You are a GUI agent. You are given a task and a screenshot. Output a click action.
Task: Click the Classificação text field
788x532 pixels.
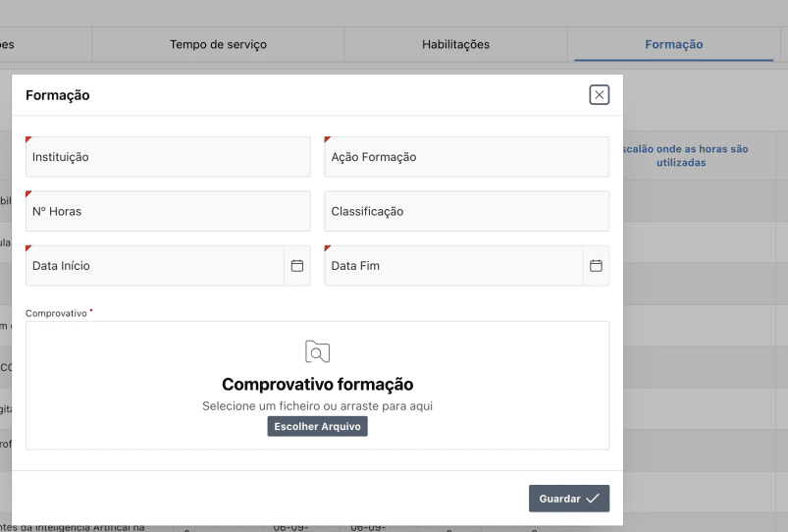[x=466, y=211]
